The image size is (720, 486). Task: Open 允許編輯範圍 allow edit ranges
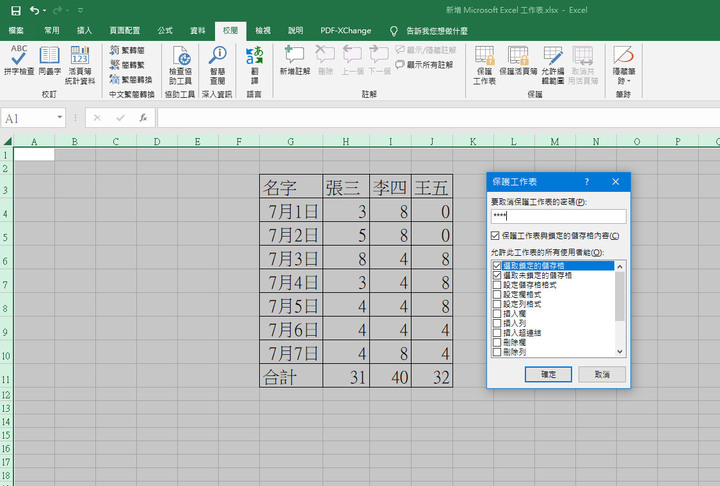[x=552, y=65]
